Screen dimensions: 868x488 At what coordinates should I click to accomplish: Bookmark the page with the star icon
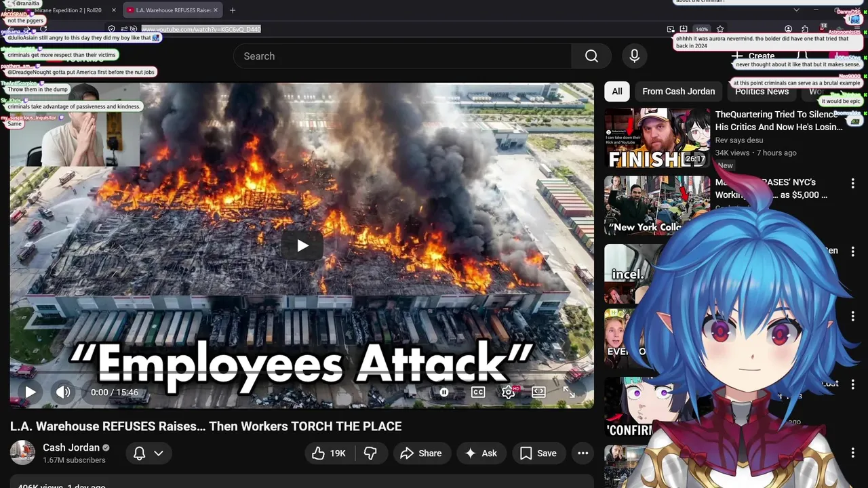tap(720, 29)
